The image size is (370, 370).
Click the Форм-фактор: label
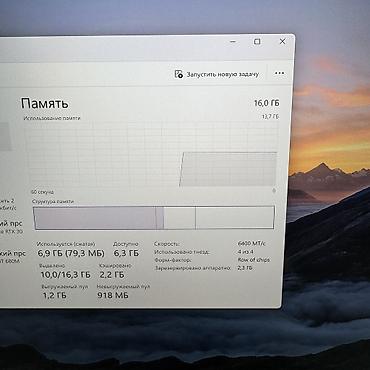(x=173, y=260)
